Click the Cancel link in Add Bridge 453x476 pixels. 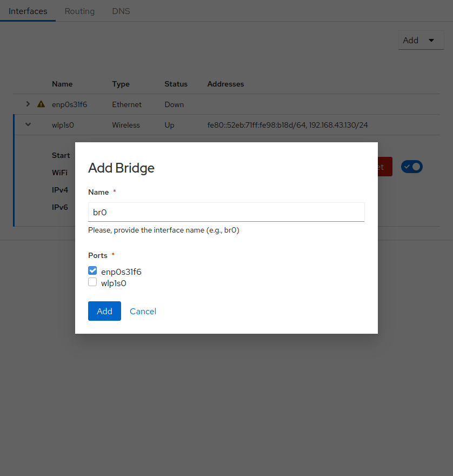pyautogui.click(x=143, y=311)
